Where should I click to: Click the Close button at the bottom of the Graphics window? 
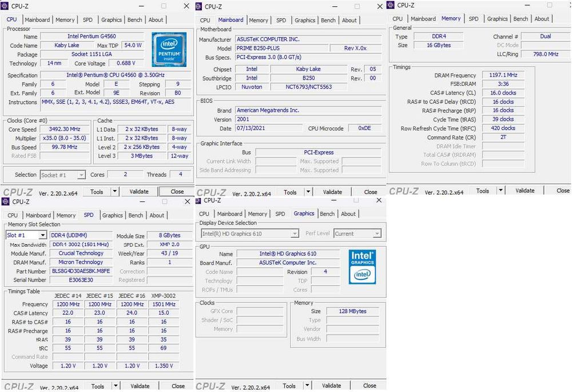pyautogui.click(x=369, y=385)
